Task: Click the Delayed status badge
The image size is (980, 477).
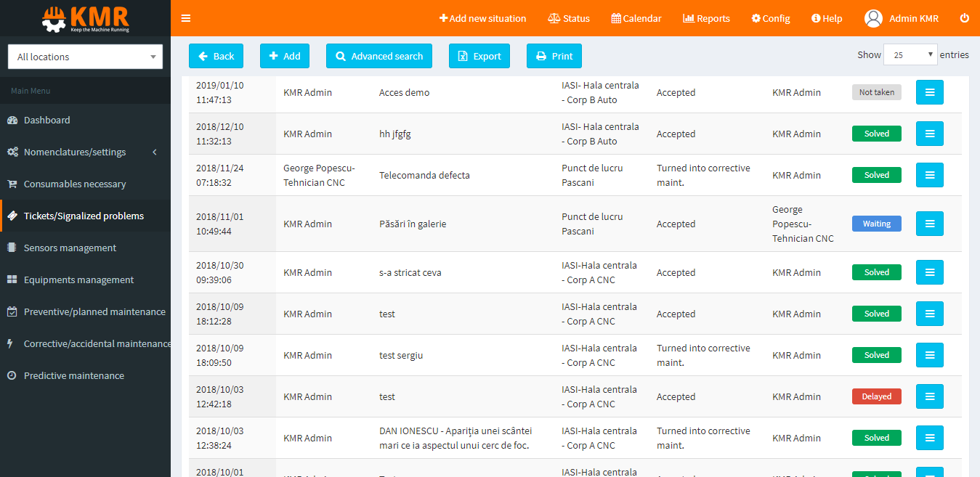Action: [x=877, y=396]
